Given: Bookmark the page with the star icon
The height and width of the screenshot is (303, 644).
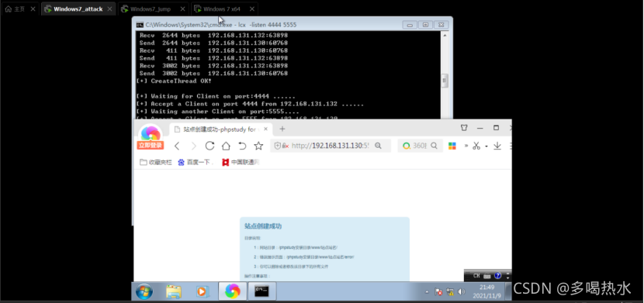Looking at the screenshot, I should tap(258, 146).
